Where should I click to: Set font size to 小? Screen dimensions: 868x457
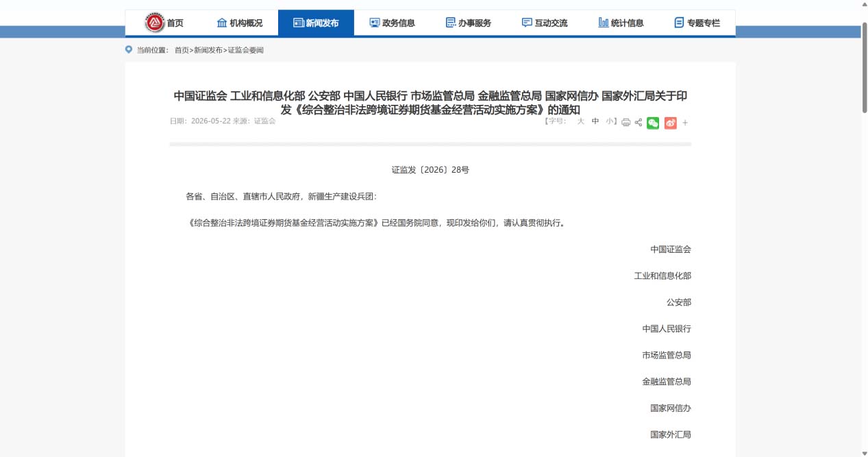pos(610,121)
